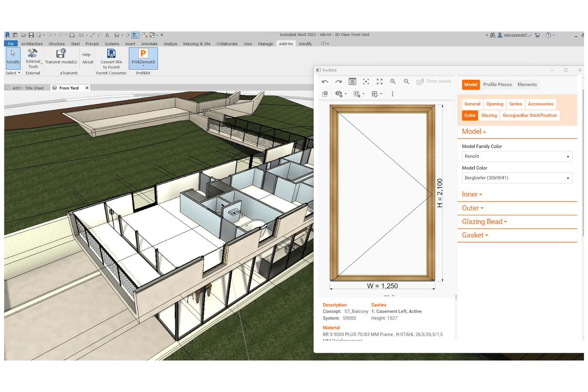
Task: Open the Massing & Site ribbon tab
Action: (x=197, y=44)
